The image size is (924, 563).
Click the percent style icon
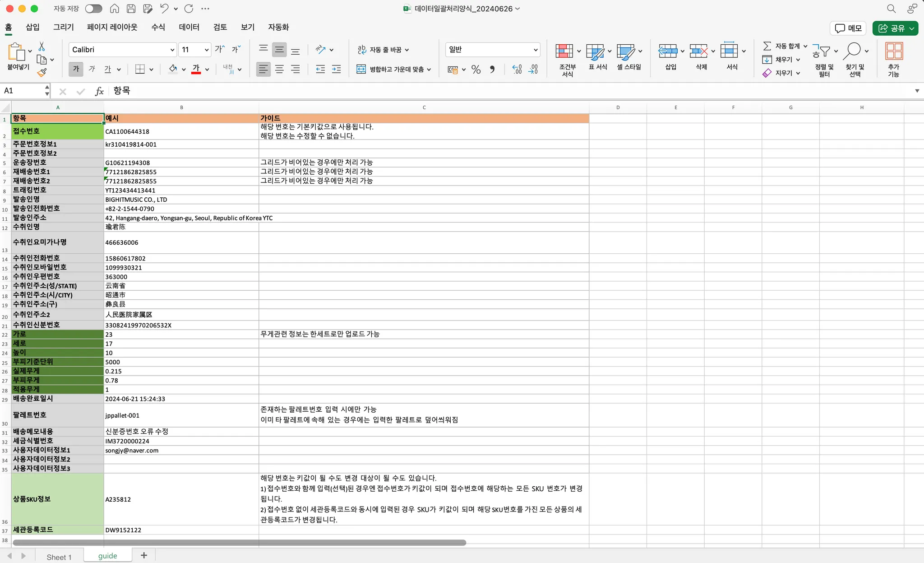[x=476, y=69]
